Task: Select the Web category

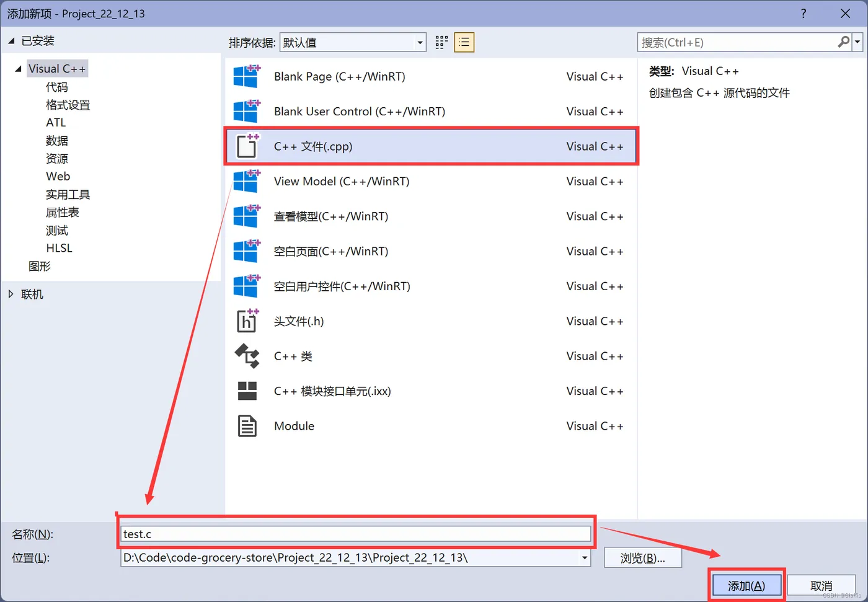Action: point(58,176)
